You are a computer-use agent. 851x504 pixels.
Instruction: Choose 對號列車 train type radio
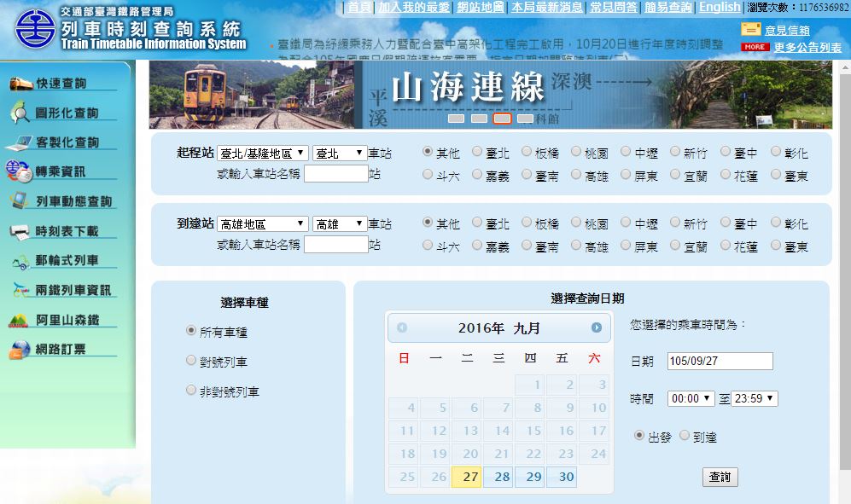tap(190, 360)
